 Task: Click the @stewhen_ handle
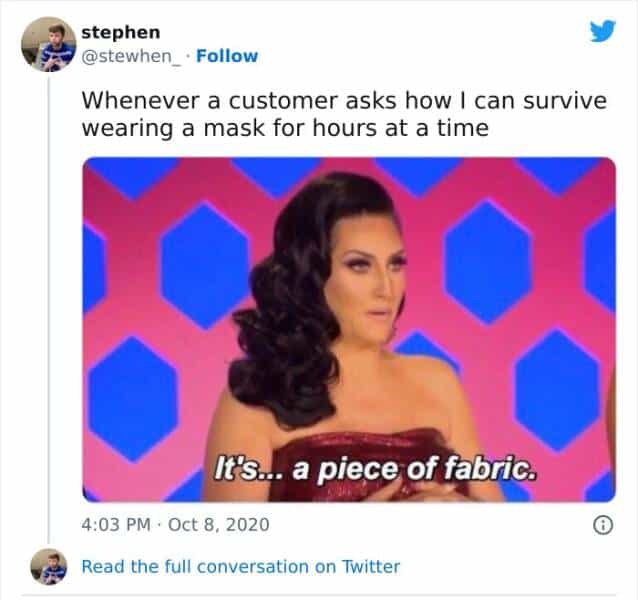tap(131, 57)
